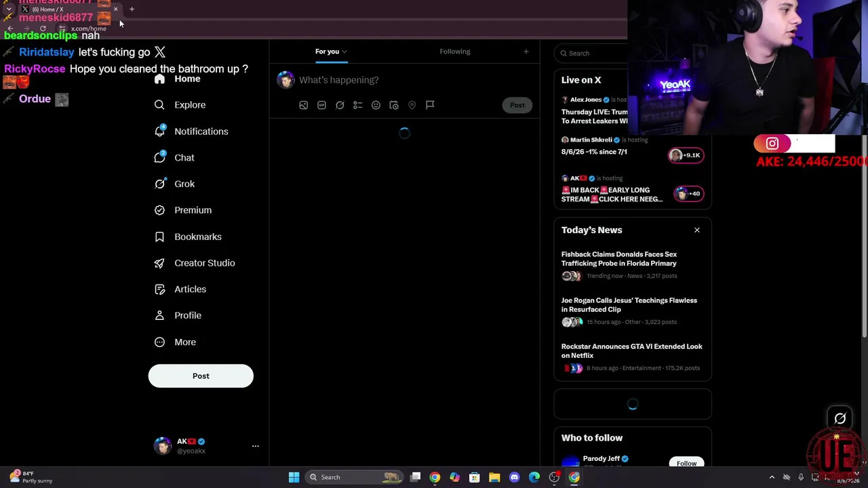868x488 pixels.
Task: Add a poll to the post
Action: pyautogui.click(x=358, y=105)
